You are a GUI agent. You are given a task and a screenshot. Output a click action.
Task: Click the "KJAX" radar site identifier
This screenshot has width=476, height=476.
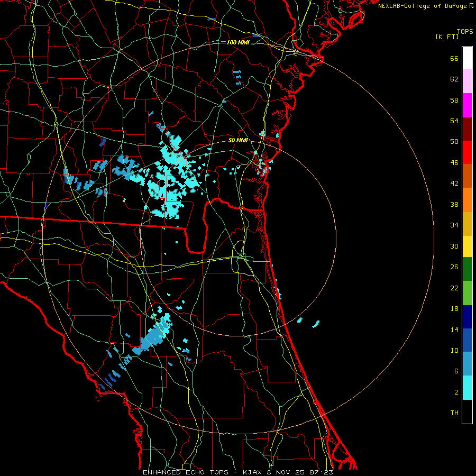pos(252,472)
